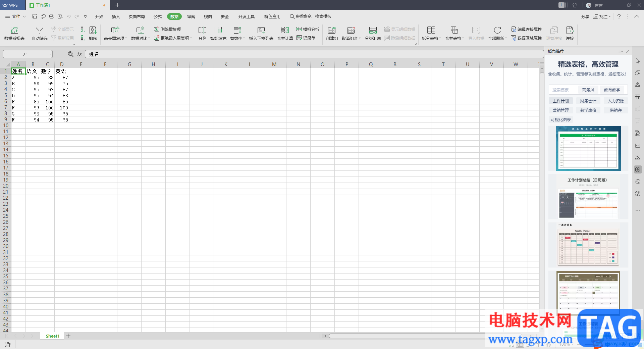Click 创建组 create group
The image size is (644, 349).
coord(332,34)
